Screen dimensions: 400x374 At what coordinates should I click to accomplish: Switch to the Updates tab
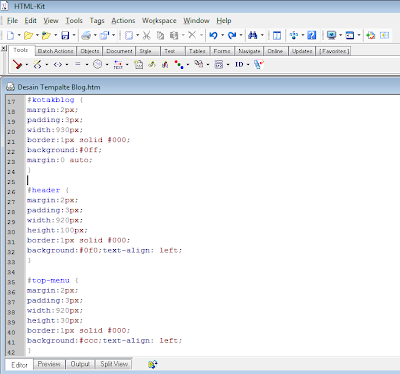pos(302,51)
